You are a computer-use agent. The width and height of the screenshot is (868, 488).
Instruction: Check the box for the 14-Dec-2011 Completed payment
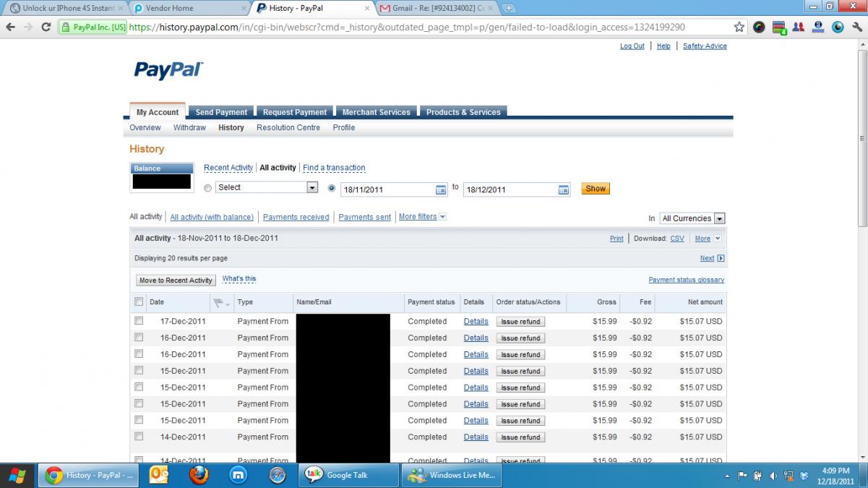(x=139, y=437)
